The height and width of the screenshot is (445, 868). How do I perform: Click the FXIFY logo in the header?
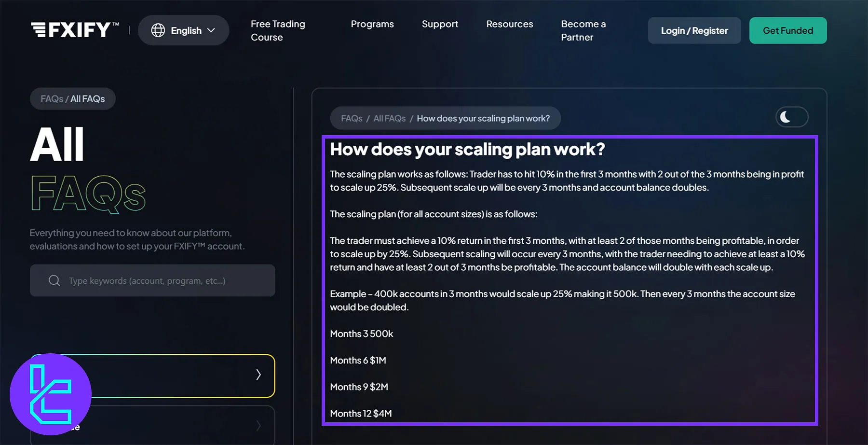(75, 30)
